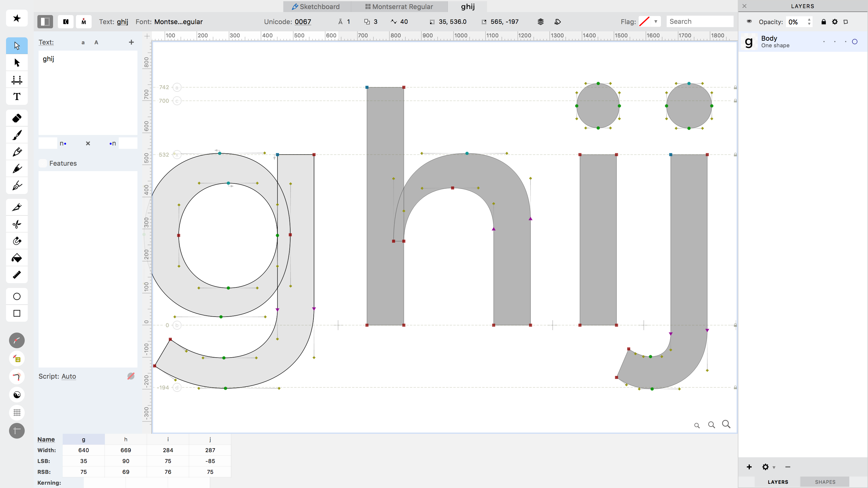This screenshot has width=868, height=488.
Task: Click the Unicode 0067 link
Action: (303, 22)
